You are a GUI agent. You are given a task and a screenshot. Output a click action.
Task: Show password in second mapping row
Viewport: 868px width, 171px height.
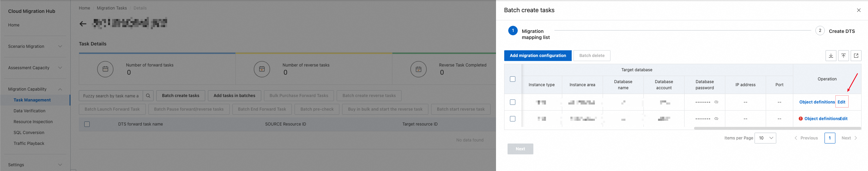point(716,119)
